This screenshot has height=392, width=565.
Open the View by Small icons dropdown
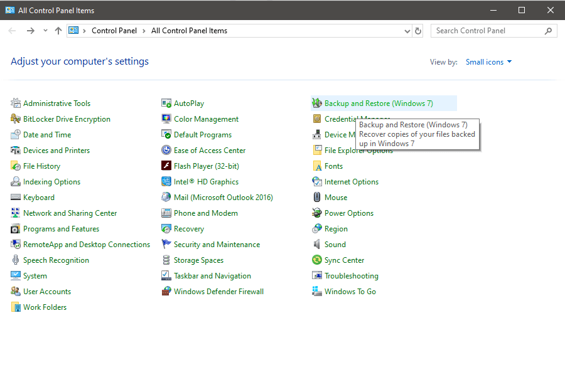(x=489, y=61)
